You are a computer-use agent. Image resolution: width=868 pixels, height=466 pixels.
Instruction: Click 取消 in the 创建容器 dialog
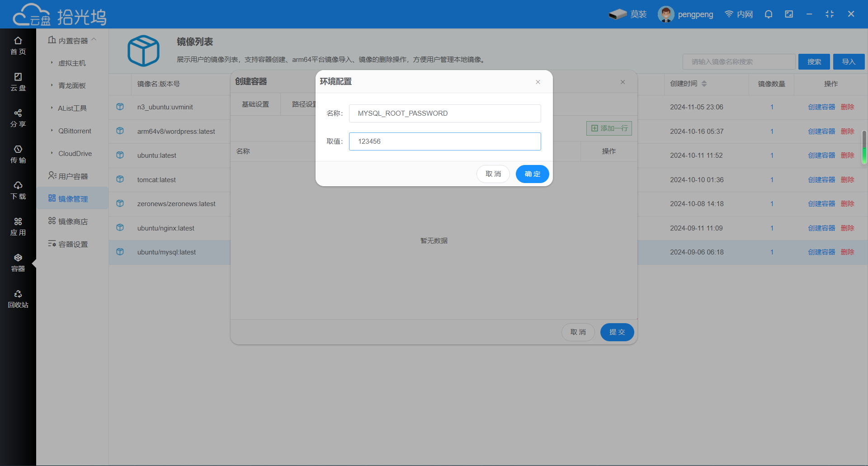point(578,332)
